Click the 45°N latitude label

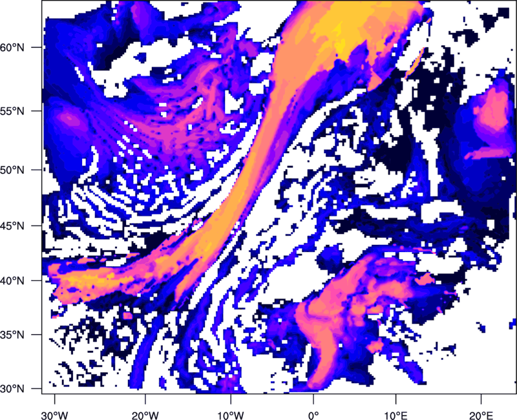tap(12, 226)
